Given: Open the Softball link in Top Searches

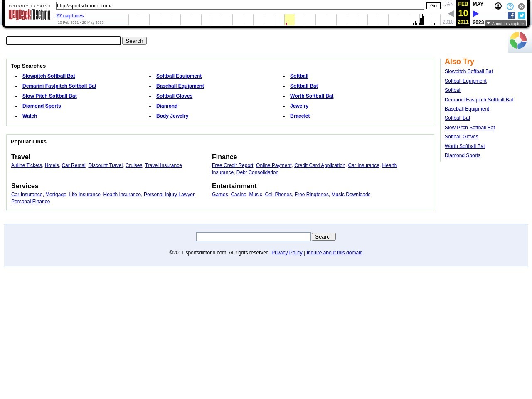Looking at the screenshot, I should 299,76.
